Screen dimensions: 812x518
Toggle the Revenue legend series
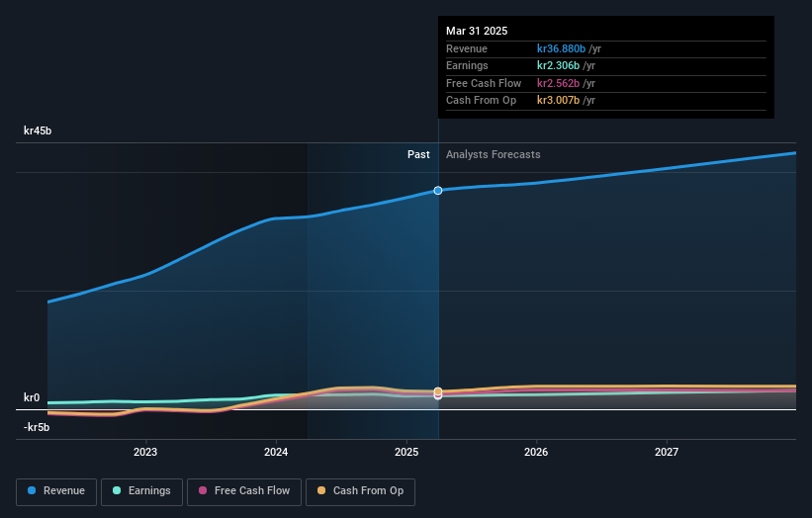(x=56, y=491)
